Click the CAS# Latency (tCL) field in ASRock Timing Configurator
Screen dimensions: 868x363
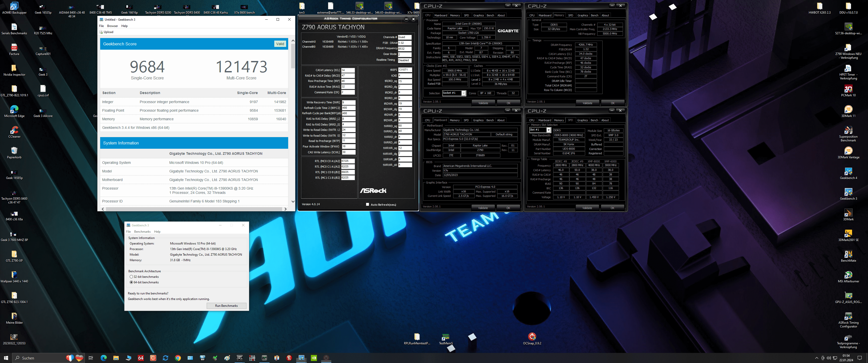[348, 70]
